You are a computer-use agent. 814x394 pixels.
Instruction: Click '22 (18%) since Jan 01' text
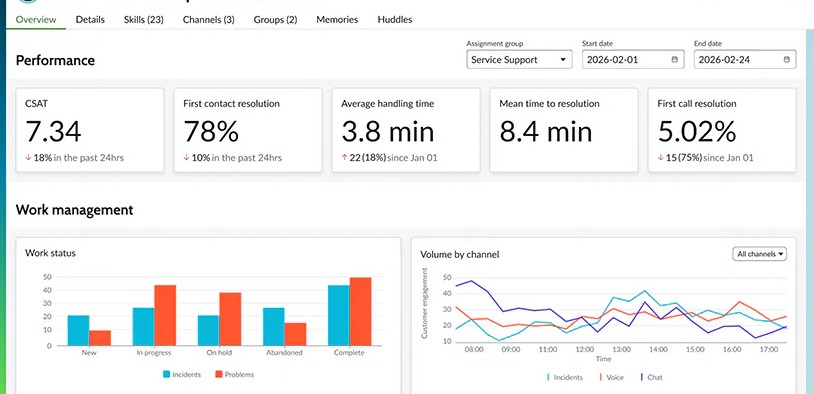[394, 158]
